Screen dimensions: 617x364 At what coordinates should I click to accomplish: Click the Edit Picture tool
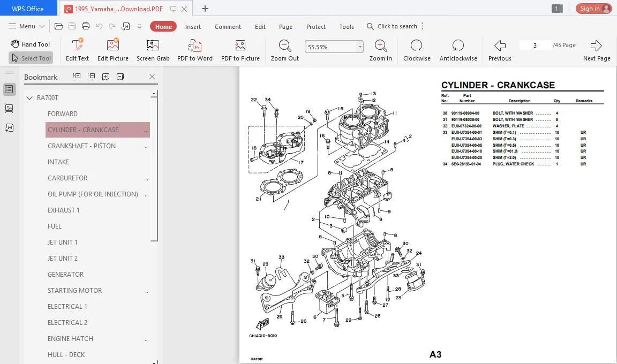(113, 50)
